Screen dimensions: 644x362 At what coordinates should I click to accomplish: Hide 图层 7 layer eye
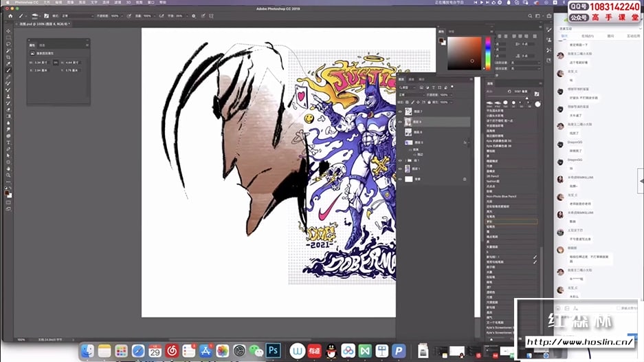[401, 111]
